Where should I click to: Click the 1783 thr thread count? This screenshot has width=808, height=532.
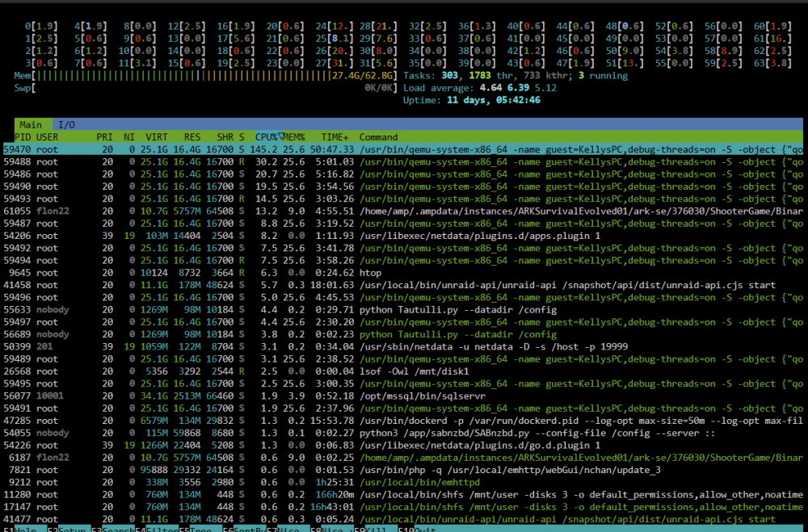point(491,76)
